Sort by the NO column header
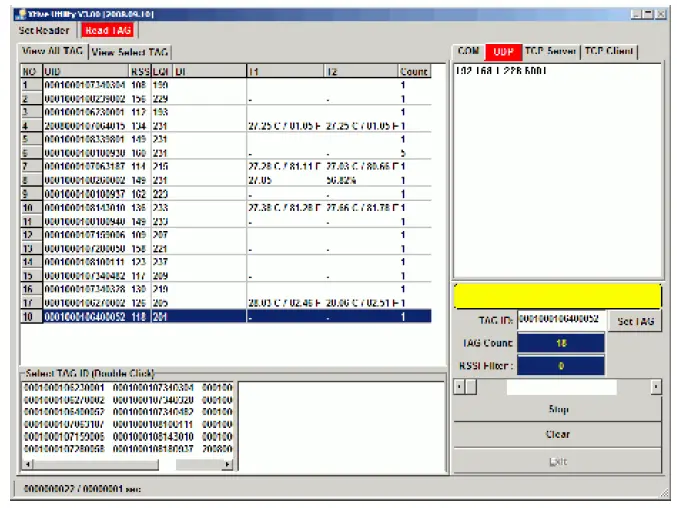Image resolution: width=677 pixels, height=508 pixels. tap(32, 71)
